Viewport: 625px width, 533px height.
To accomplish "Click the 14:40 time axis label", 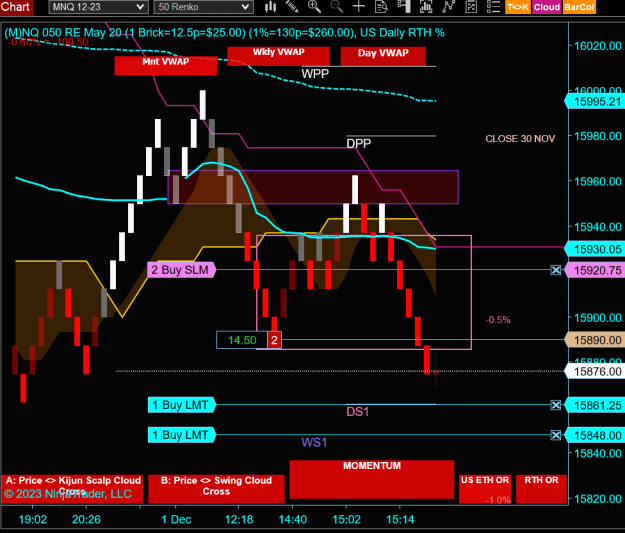I will 293,519.
